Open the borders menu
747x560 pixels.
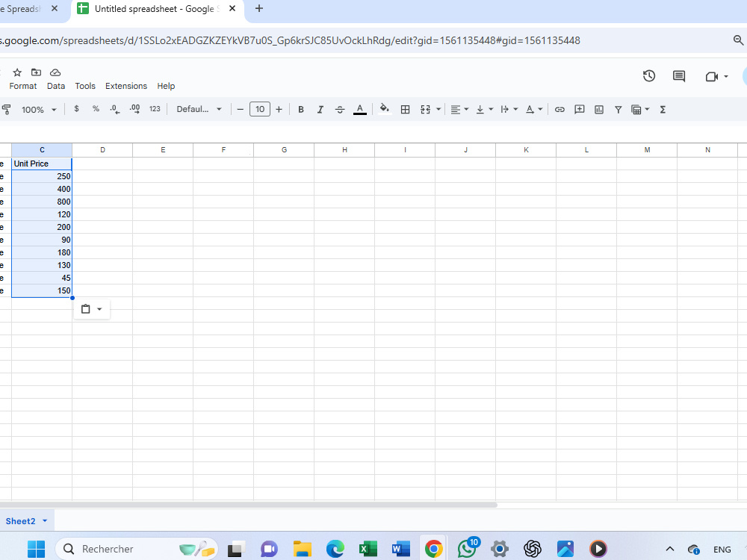tap(405, 110)
